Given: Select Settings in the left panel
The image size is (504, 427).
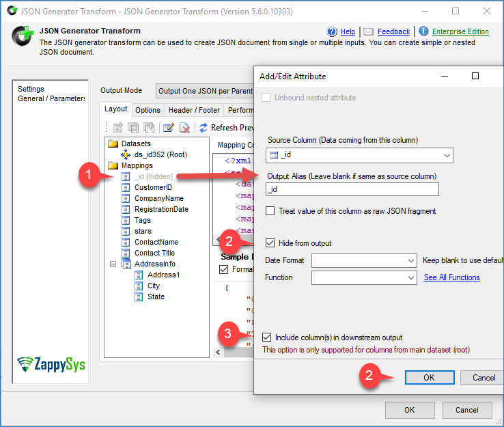Looking at the screenshot, I should point(31,89).
